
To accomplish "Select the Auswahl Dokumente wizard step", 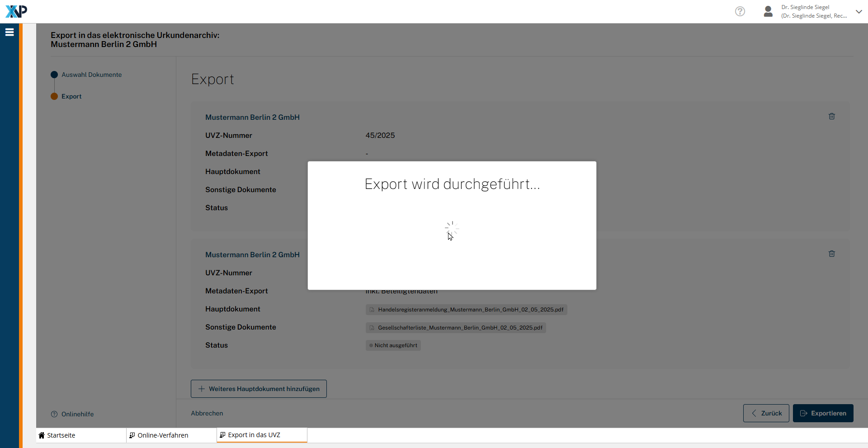I will [91, 75].
